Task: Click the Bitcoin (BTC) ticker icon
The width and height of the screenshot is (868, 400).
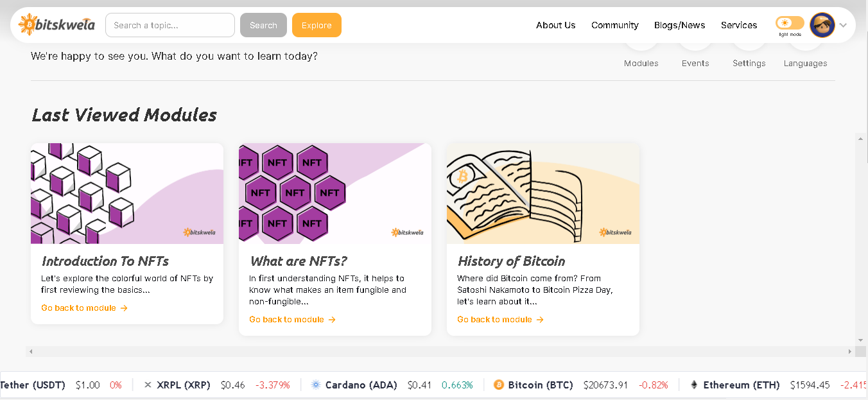Action: click(x=499, y=385)
